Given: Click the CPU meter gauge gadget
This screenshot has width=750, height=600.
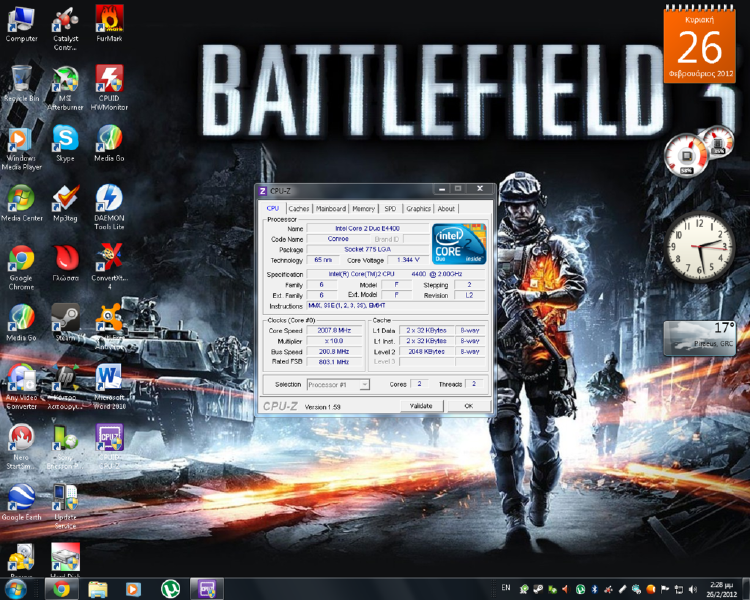Looking at the screenshot, I should pyautogui.click(x=687, y=155).
